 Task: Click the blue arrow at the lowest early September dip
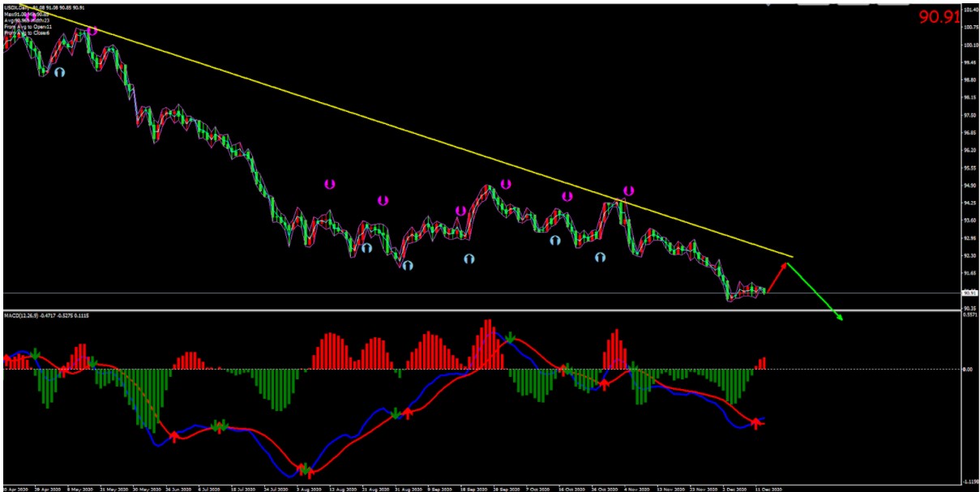click(x=407, y=265)
